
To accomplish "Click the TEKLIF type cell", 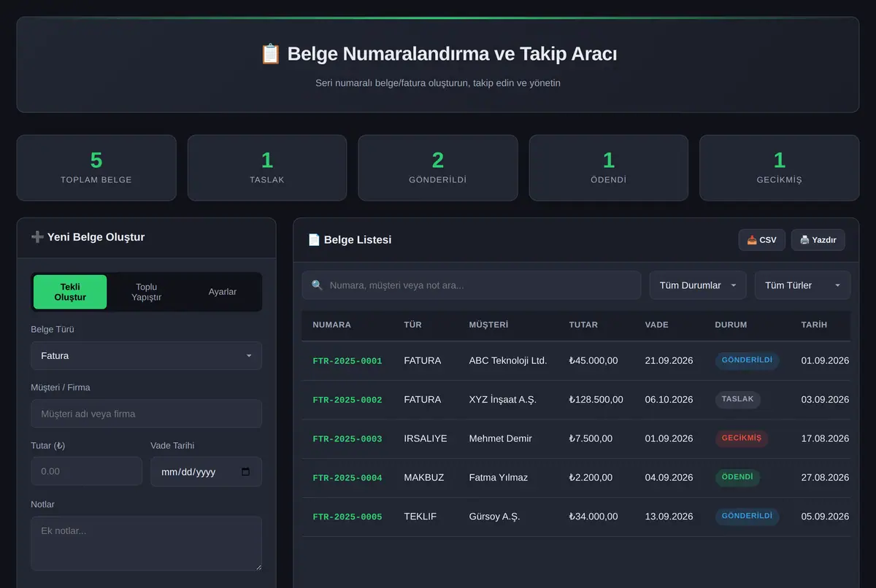I will click(420, 517).
